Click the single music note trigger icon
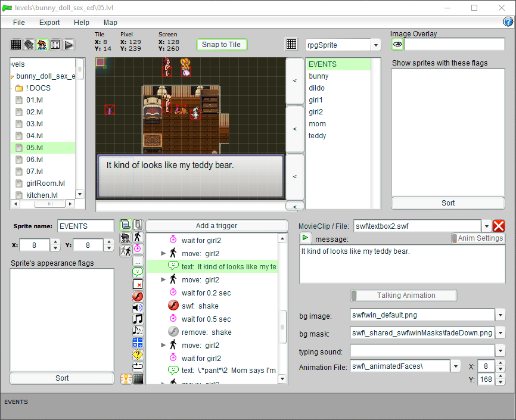Image resolution: width=516 pixels, height=420 pixels. coord(138,319)
